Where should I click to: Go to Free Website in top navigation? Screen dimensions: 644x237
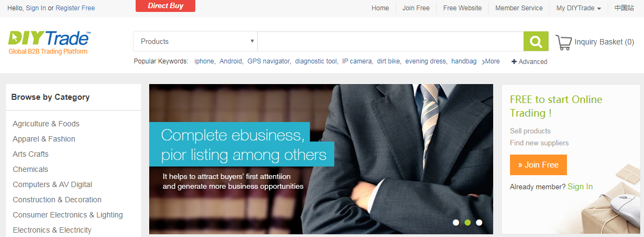[462, 8]
